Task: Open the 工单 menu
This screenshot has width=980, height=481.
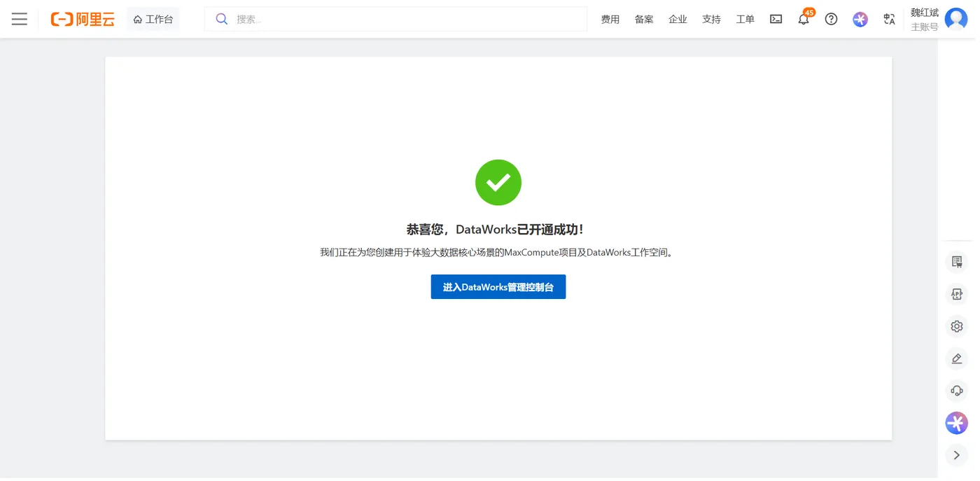Action: click(x=745, y=19)
